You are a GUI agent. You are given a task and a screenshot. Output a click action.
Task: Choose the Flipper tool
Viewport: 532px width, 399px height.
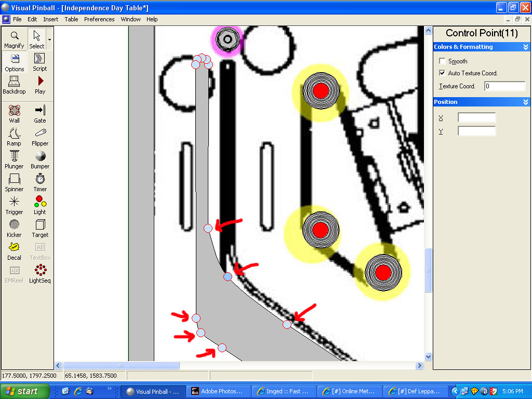40,137
